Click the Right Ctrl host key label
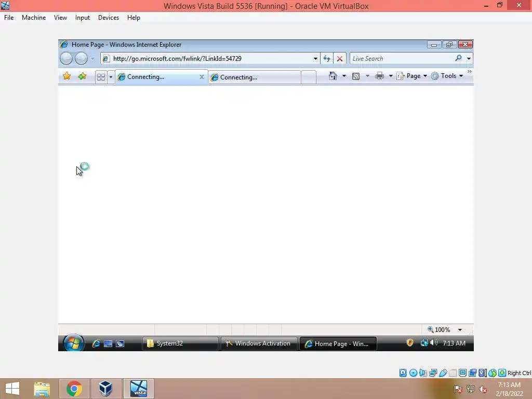The height and width of the screenshot is (399, 532). (x=519, y=373)
